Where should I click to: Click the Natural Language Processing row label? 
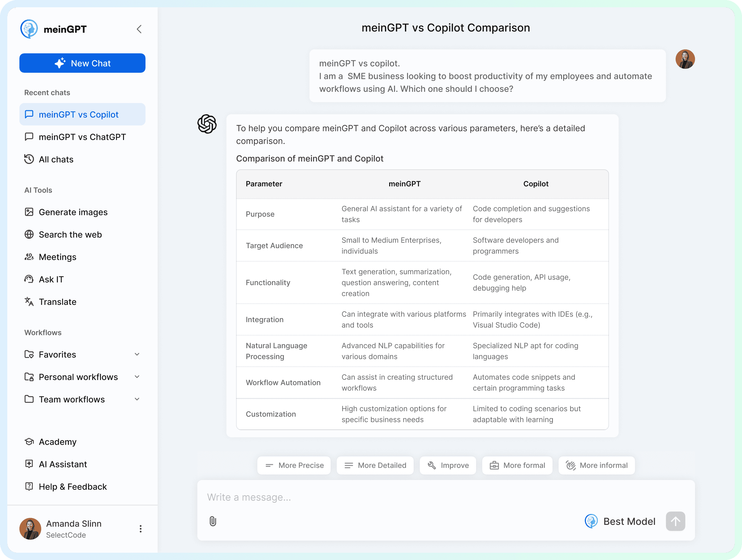pyautogui.click(x=276, y=351)
